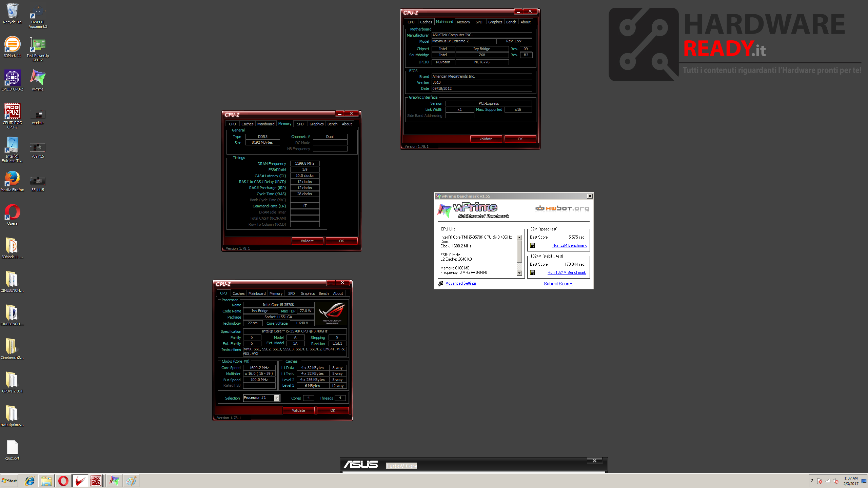This screenshot has height=488, width=868.
Task: Open Intel(R) Extreme Tuning desktop icon
Action: pos(12,150)
